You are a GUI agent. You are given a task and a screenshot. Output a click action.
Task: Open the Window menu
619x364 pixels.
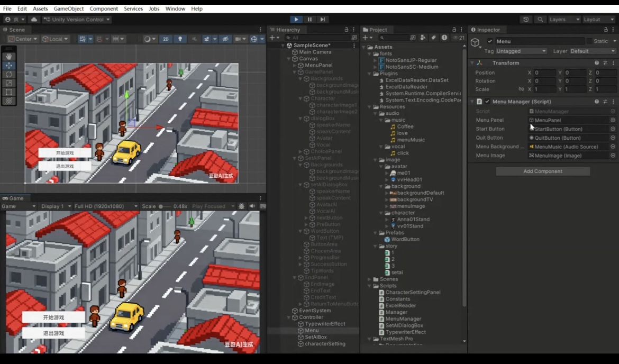click(x=175, y=9)
